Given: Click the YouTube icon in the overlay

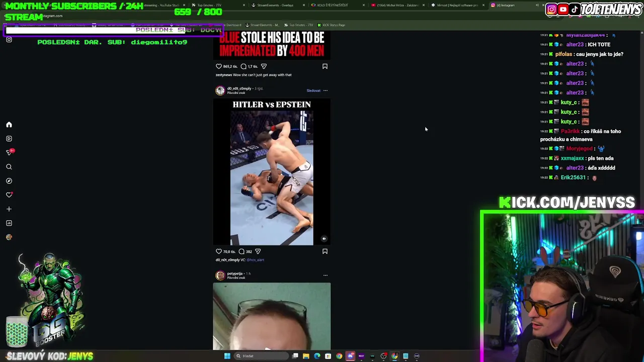Looking at the screenshot, I should coord(563,9).
